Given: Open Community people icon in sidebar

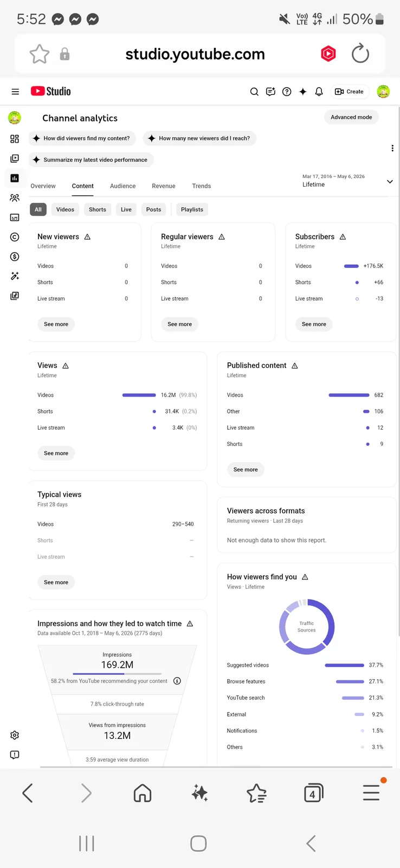Looking at the screenshot, I should [x=15, y=198].
